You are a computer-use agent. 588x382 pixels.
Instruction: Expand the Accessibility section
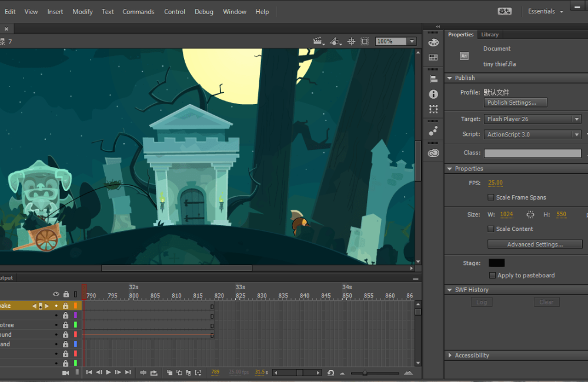pos(450,355)
